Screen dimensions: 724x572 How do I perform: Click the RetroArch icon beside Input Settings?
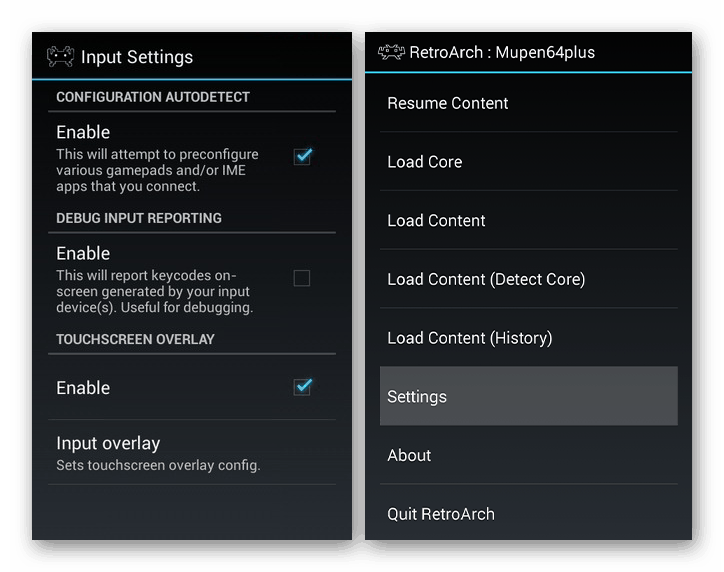coord(61,57)
